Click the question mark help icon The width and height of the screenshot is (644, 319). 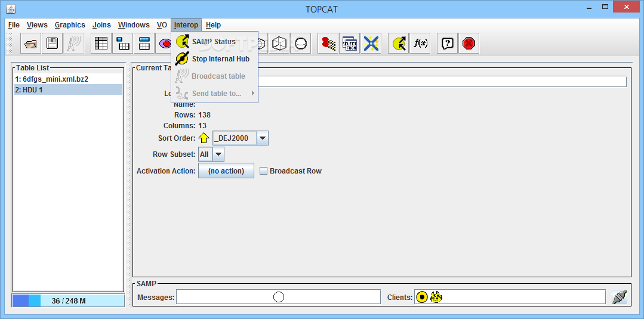coord(447,43)
